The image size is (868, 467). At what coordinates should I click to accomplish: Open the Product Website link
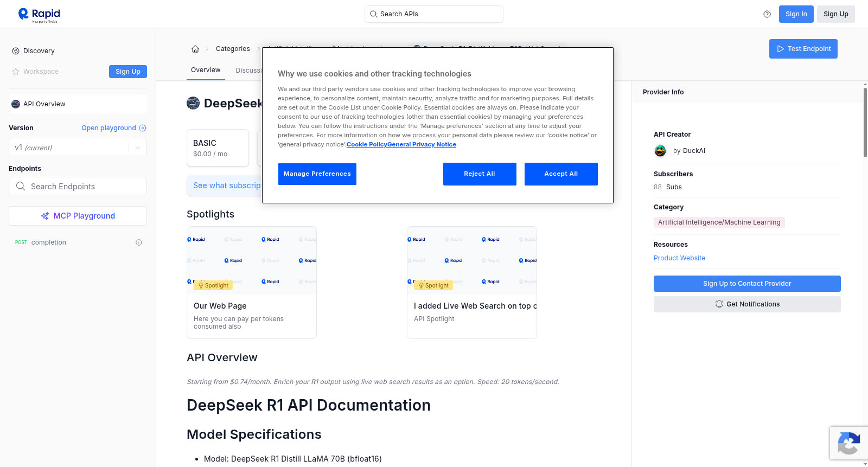pyautogui.click(x=679, y=258)
